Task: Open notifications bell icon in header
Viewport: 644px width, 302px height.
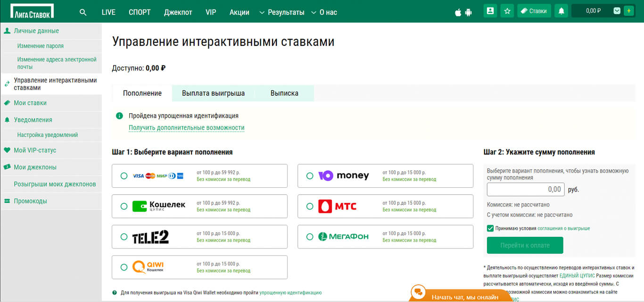Action: [x=561, y=11]
